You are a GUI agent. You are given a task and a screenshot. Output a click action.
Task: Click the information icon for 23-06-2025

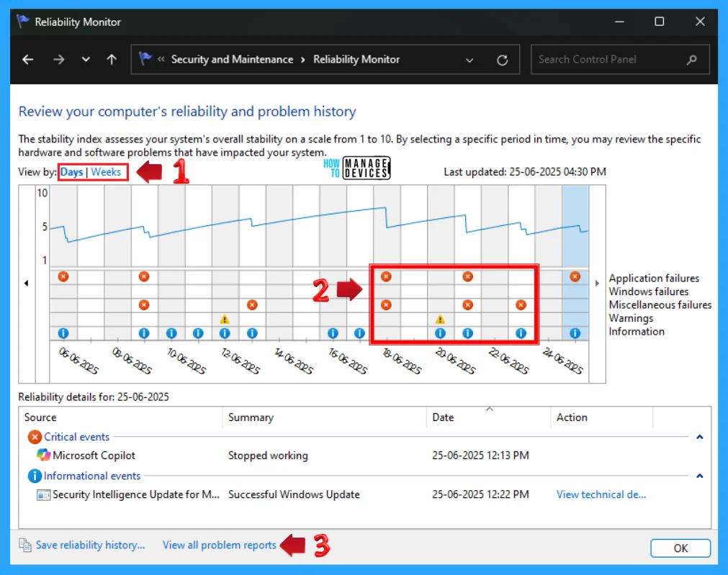pos(521,333)
